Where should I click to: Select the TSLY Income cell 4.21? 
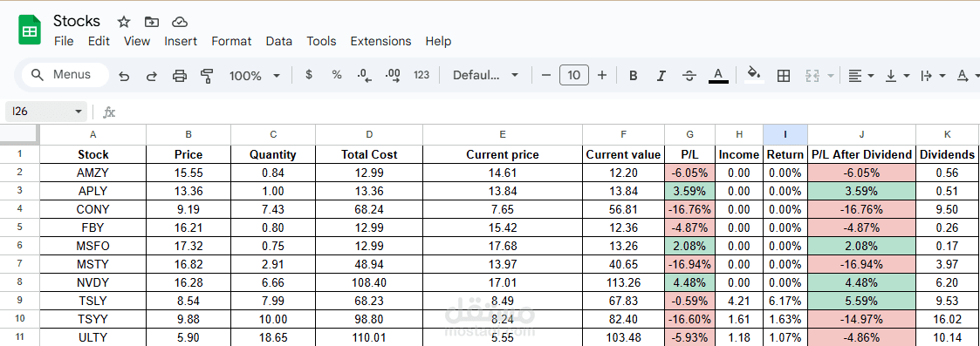pyautogui.click(x=739, y=301)
